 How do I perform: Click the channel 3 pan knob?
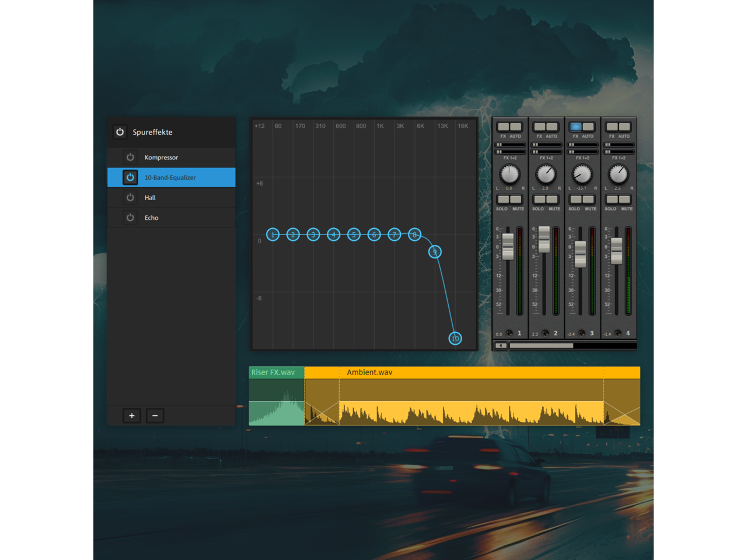pos(582,174)
